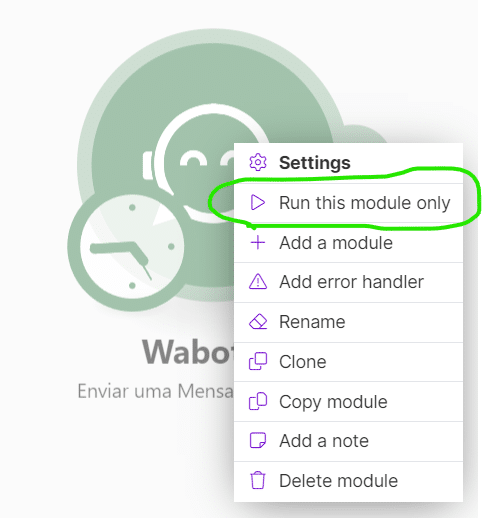Select Add a note option
This screenshot has height=518, width=482.
click(348, 441)
